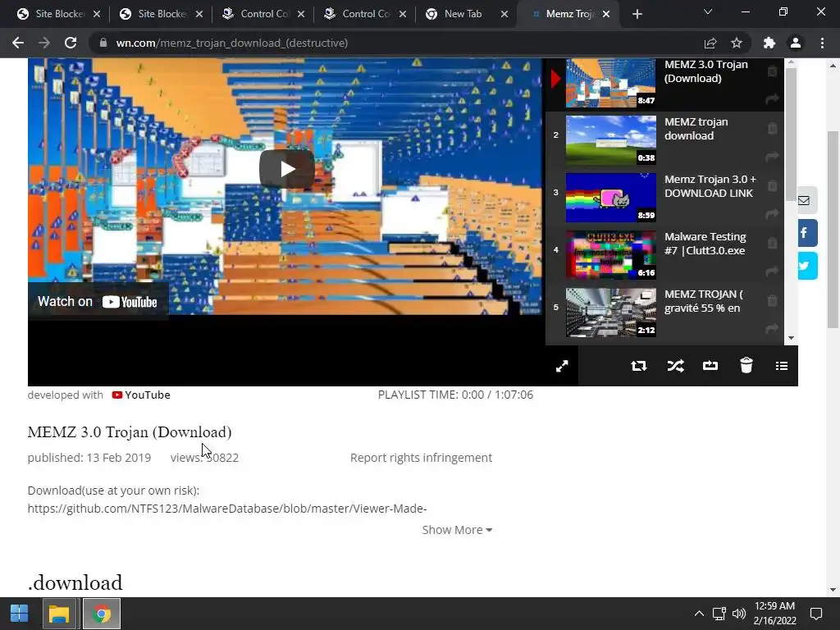Viewport: 840px width, 630px height.
Task: Share Memz Trojan 3.0 + DOWNLOAD LINK item
Action: coord(772,214)
